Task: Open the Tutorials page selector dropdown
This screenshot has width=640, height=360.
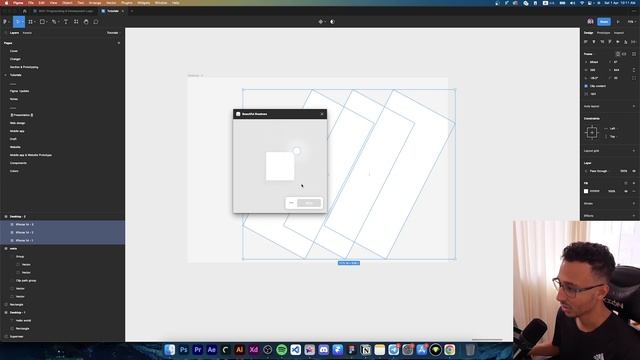Action: click(x=113, y=33)
